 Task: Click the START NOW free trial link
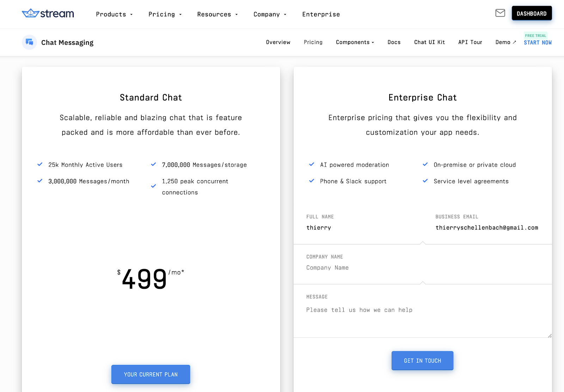(538, 42)
